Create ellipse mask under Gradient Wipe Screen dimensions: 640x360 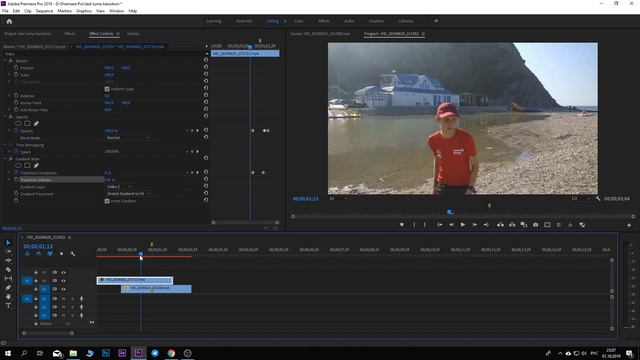click(18, 166)
